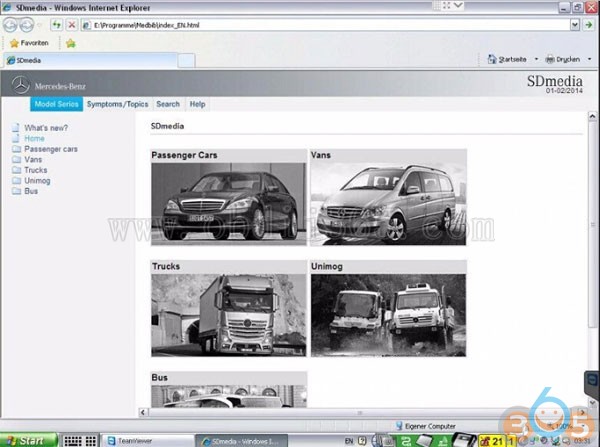Open the Bus tree link

31,191
